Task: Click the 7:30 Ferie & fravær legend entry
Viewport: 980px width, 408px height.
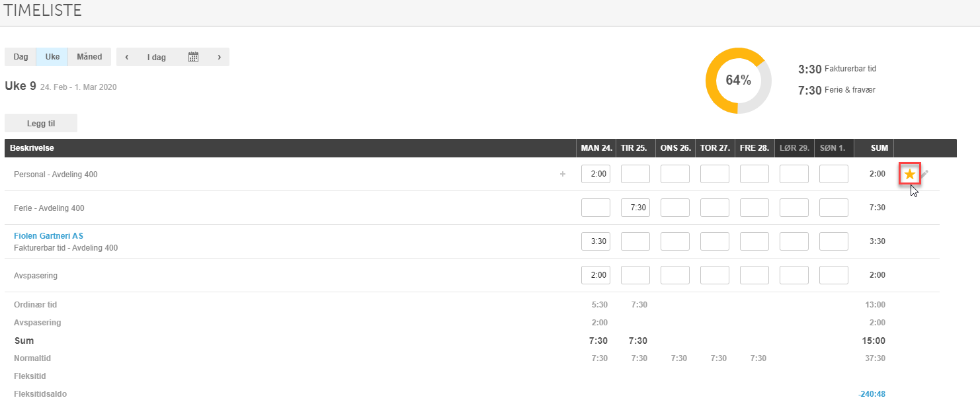Action: coord(837,90)
